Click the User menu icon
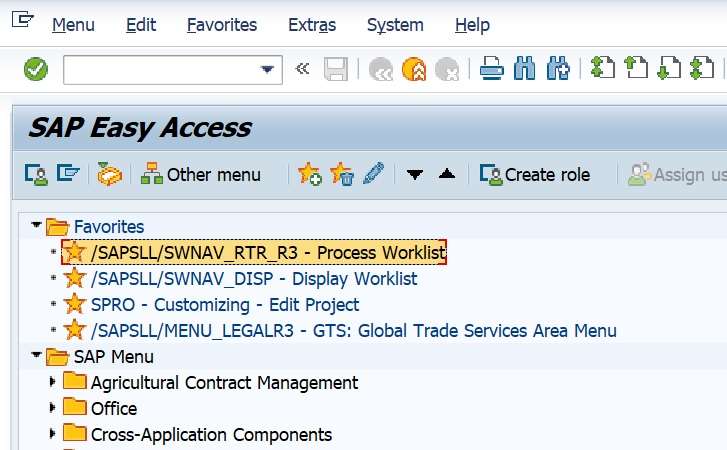 36,175
